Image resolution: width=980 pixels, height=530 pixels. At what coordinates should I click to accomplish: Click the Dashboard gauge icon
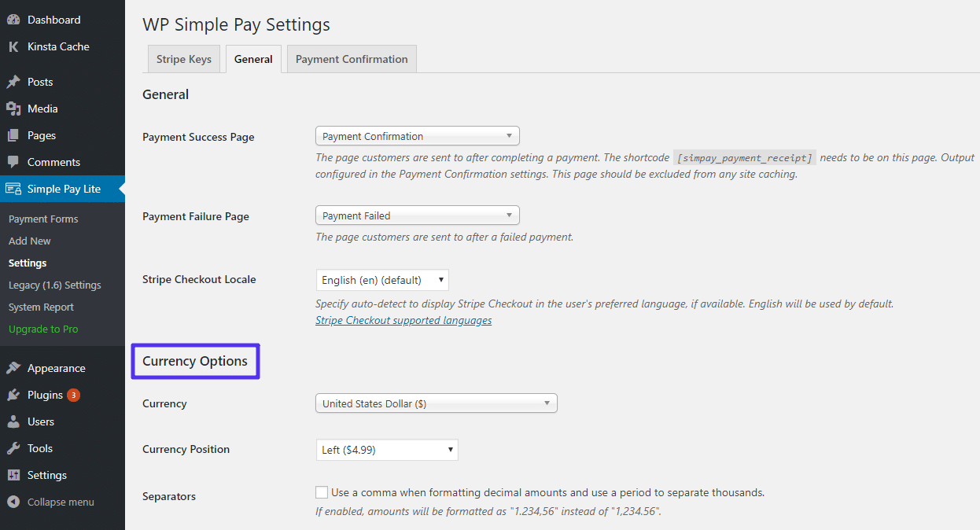(x=13, y=20)
